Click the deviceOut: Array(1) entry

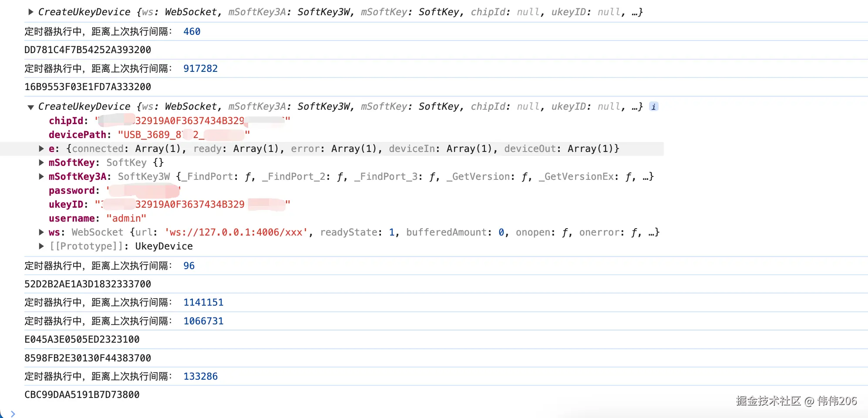pyautogui.click(x=559, y=149)
